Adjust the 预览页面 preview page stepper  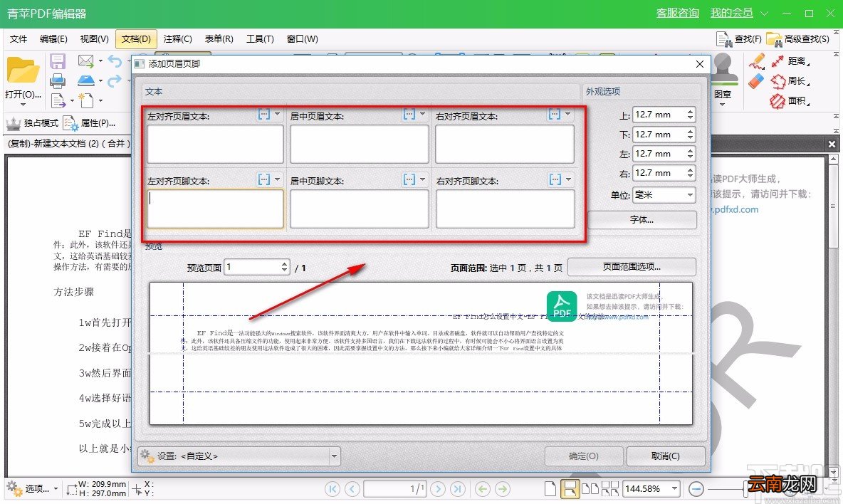coord(284,266)
